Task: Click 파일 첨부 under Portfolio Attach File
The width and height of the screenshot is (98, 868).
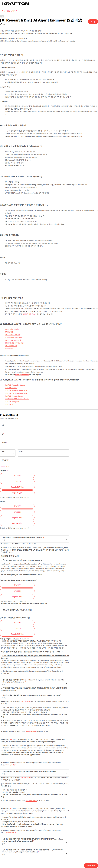Action: pyautogui.click(x=17, y=623)
